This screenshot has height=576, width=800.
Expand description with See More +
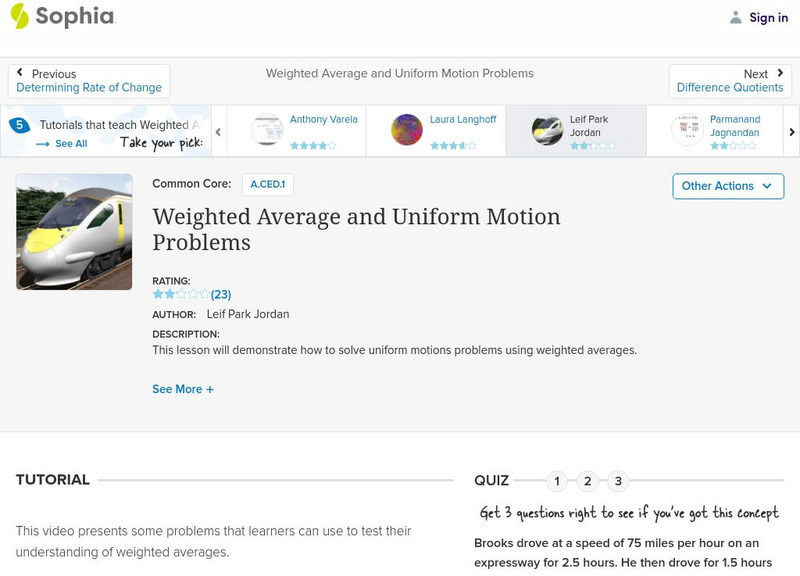183,389
